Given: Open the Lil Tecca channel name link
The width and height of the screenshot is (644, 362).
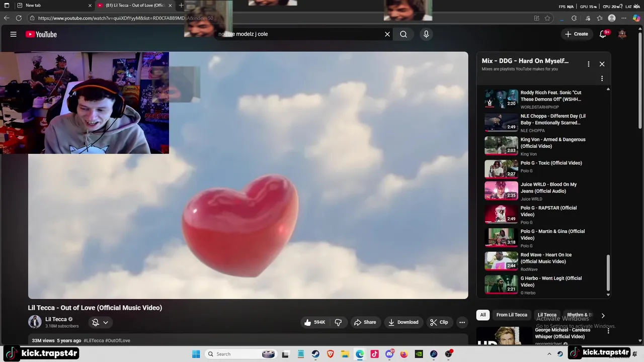Looking at the screenshot, I should [56, 319].
